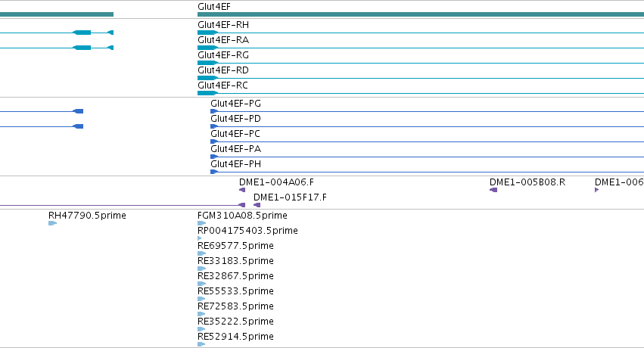Select the RE69577.5prime EST label
This screenshot has width=644, height=348.
[235, 246]
